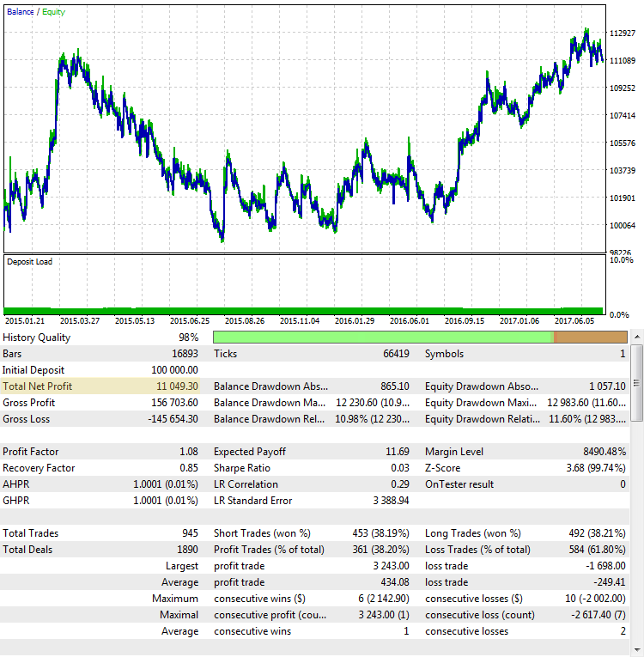
Task: Click the LR Standard Error value 3 388.94
Action: click(391, 501)
